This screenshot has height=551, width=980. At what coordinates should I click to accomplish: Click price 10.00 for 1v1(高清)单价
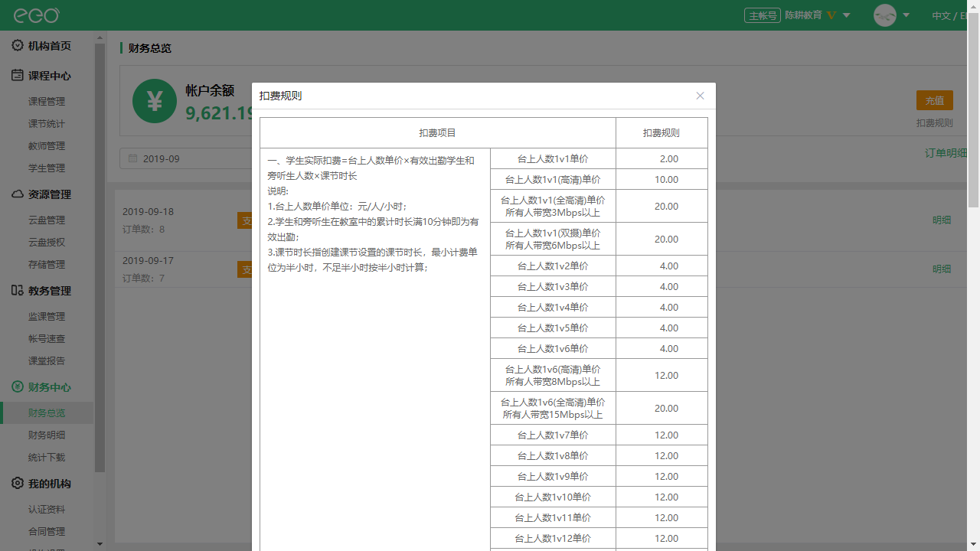coord(666,179)
